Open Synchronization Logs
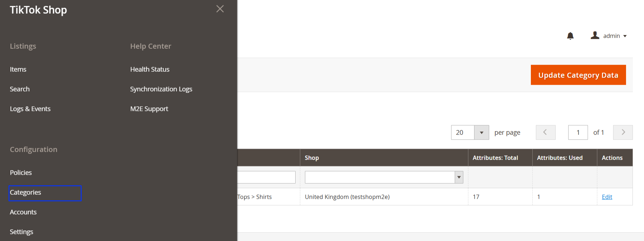The width and height of the screenshot is (644, 241). [161, 89]
